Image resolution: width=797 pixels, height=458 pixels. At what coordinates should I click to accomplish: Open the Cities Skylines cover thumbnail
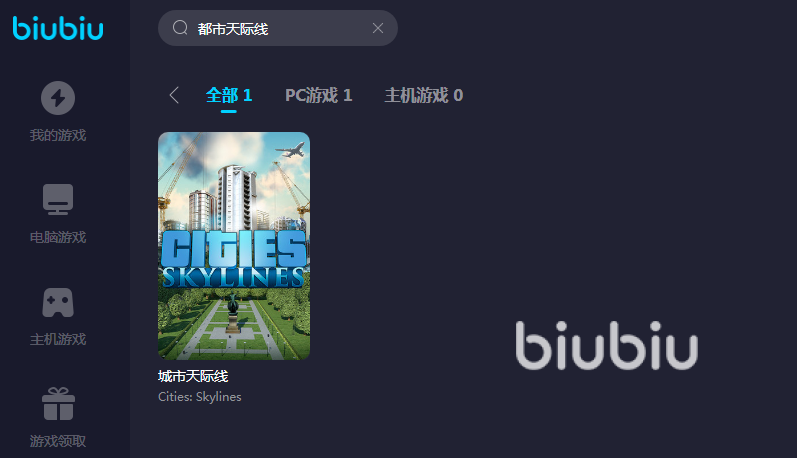(x=234, y=246)
